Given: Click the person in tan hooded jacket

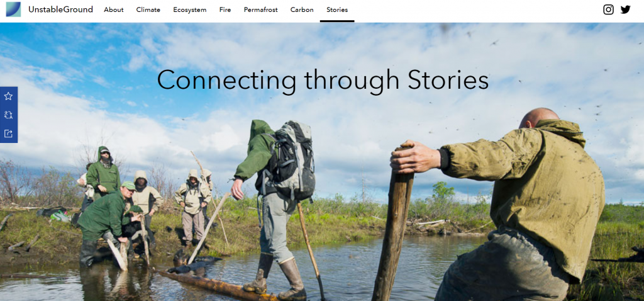Looking at the screenshot, I should pos(192,208).
